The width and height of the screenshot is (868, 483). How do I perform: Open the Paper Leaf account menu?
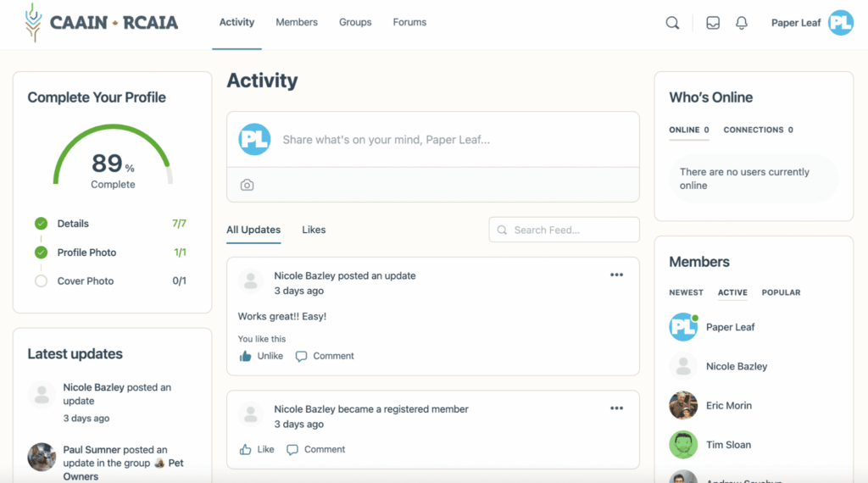(811, 23)
